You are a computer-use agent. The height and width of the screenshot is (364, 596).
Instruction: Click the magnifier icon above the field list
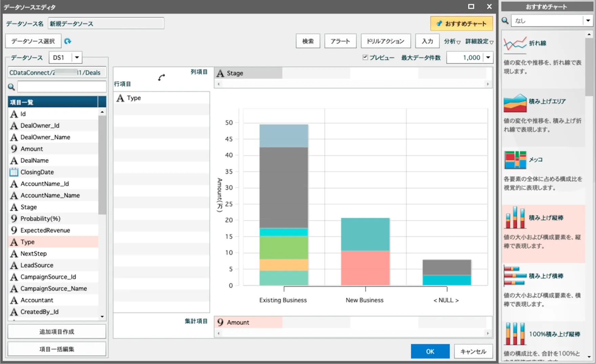[x=11, y=87]
